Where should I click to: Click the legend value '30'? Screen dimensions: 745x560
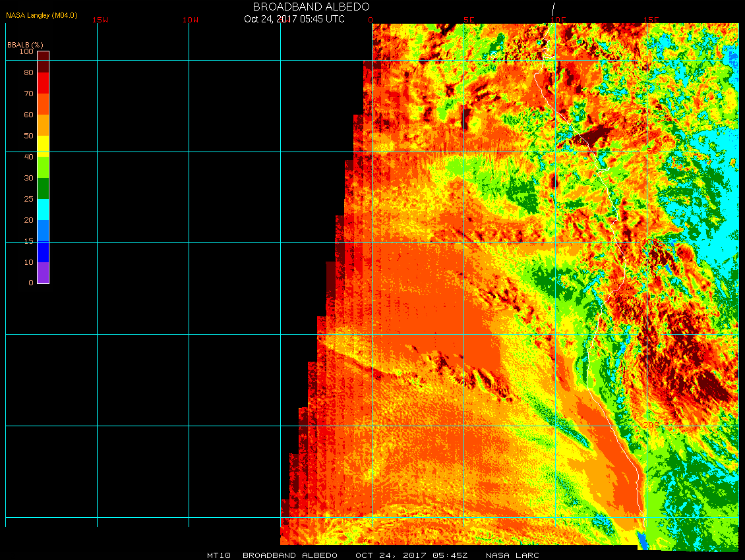tap(28, 178)
